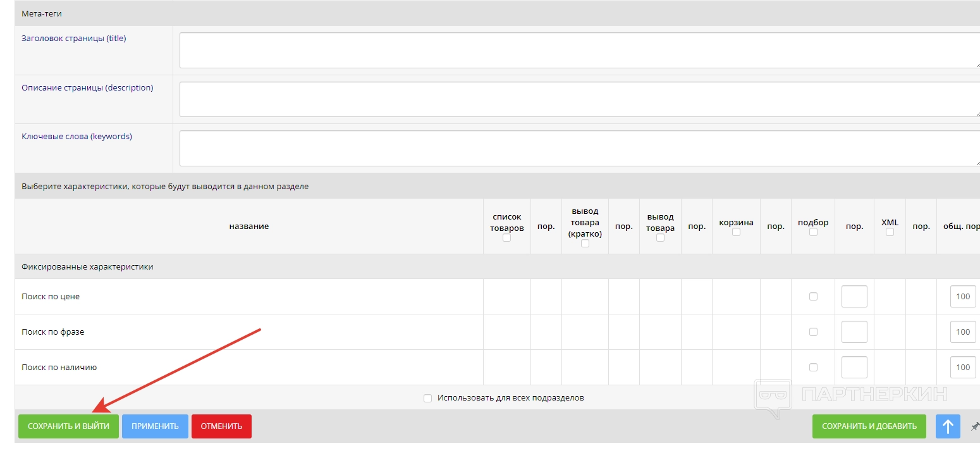Click the pin icon beside the arrow button
This screenshot has width=980, height=453.
[x=974, y=426]
